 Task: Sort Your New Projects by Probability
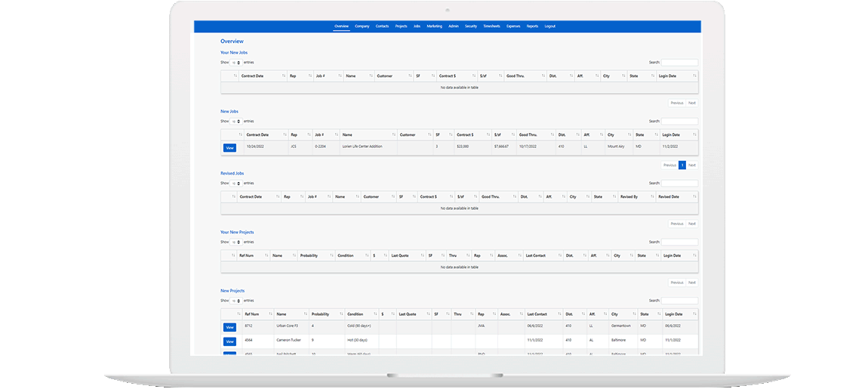click(x=316, y=255)
